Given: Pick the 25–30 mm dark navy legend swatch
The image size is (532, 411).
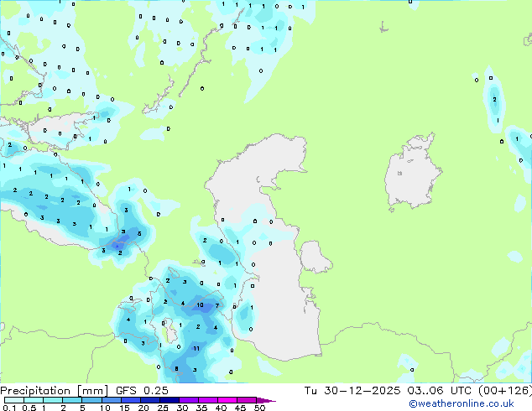Looking at the screenshot, I should [x=170, y=400].
